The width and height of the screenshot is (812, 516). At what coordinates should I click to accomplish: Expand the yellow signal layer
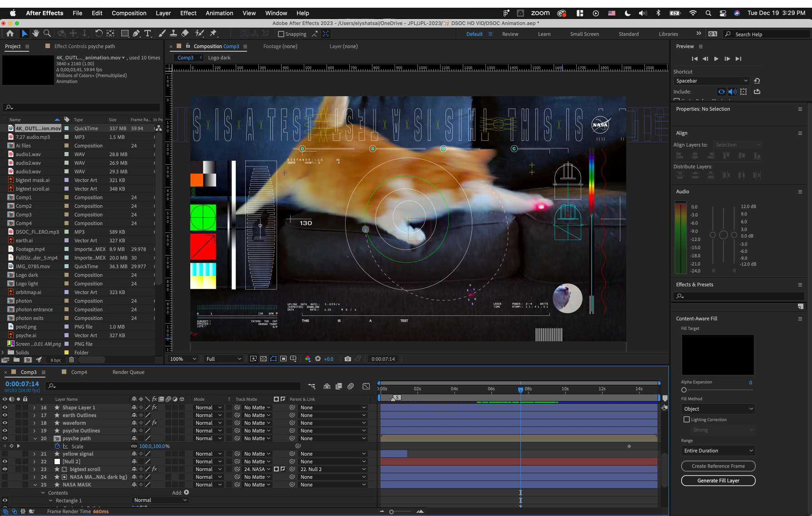pyautogui.click(x=35, y=454)
